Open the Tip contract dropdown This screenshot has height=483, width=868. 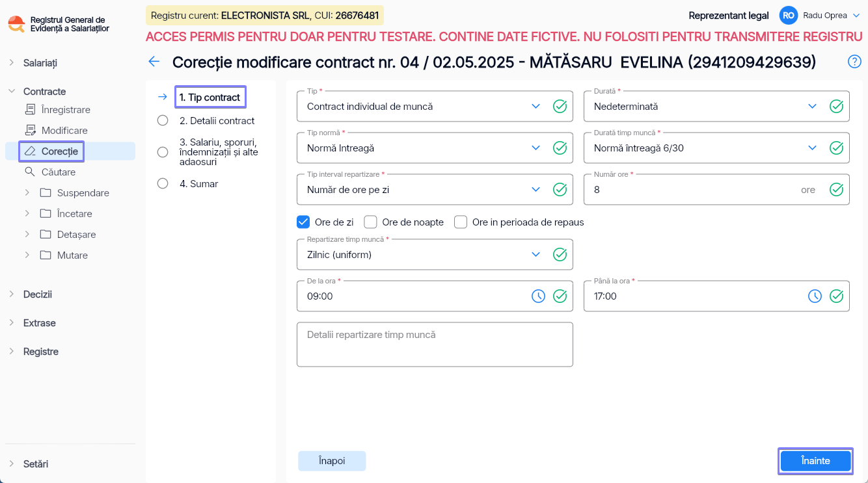[536, 107]
